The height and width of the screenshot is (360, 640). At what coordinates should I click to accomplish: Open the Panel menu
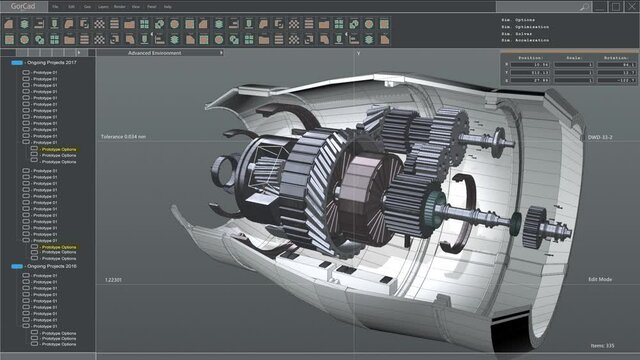[x=151, y=7]
